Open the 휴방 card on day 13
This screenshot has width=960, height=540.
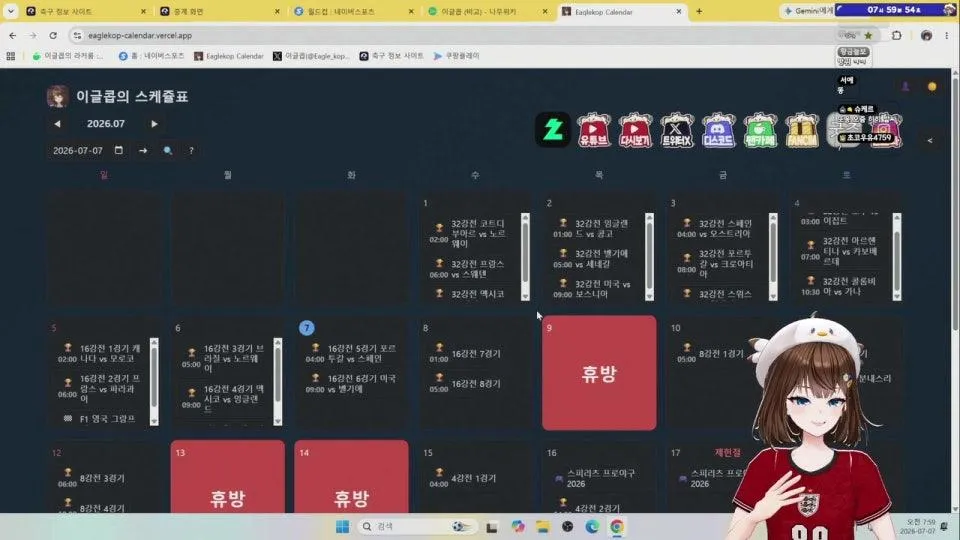tap(228, 476)
